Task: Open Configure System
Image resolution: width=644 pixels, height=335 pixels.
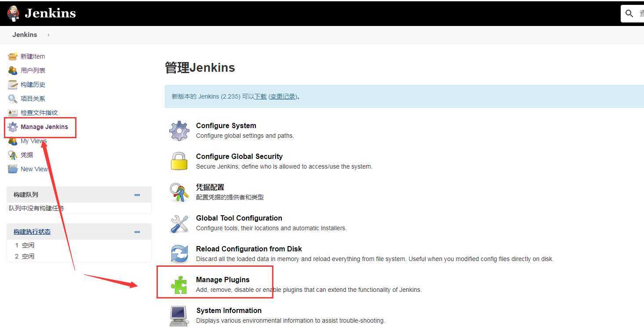Action: 226,125
